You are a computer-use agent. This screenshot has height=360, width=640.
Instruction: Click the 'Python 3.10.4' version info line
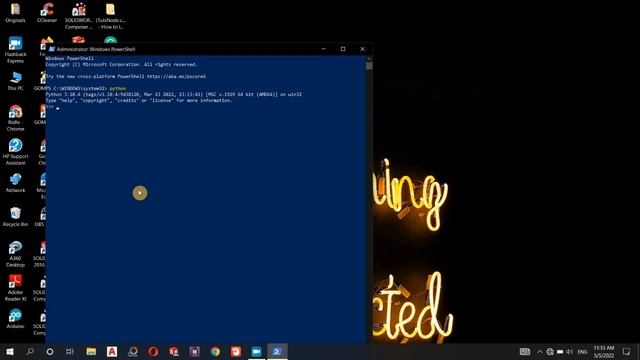(x=173, y=94)
